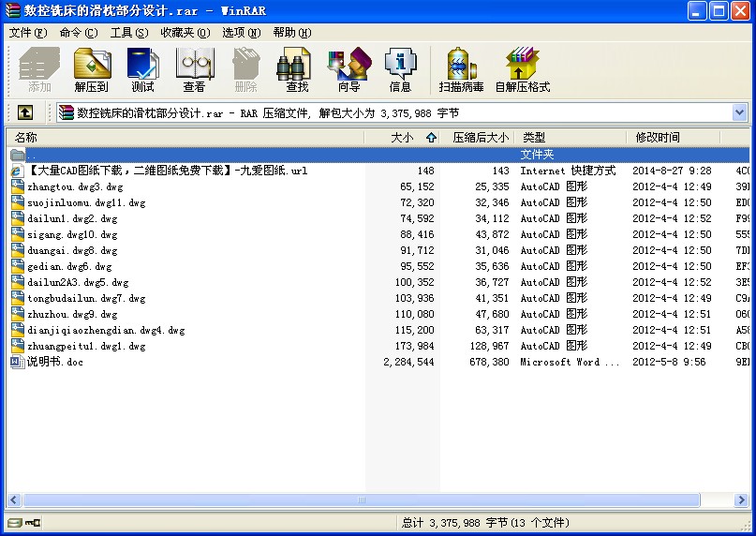Click the View (查看) toolbar icon

(x=194, y=70)
